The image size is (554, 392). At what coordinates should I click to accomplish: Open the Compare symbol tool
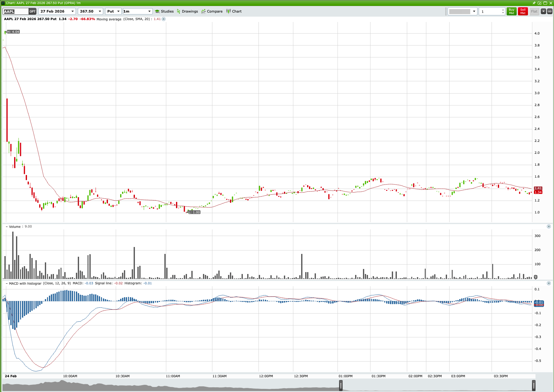coord(212,11)
